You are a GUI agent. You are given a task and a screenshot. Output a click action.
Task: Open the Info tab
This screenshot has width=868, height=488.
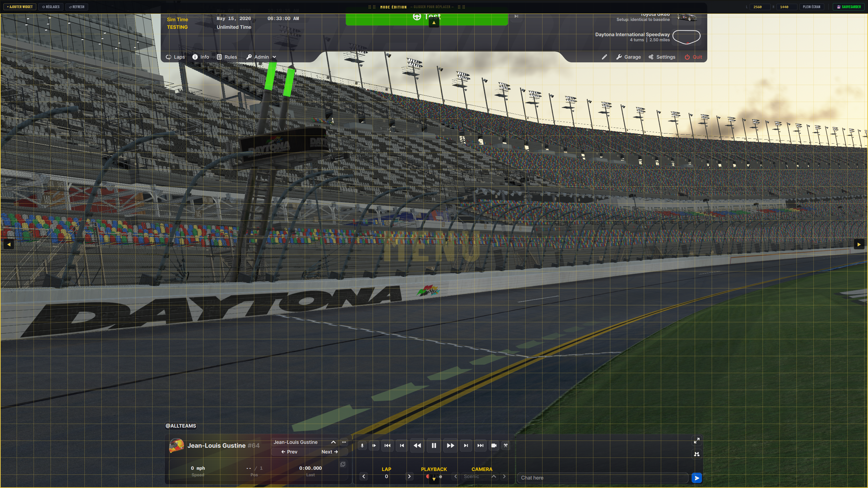point(201,57)
